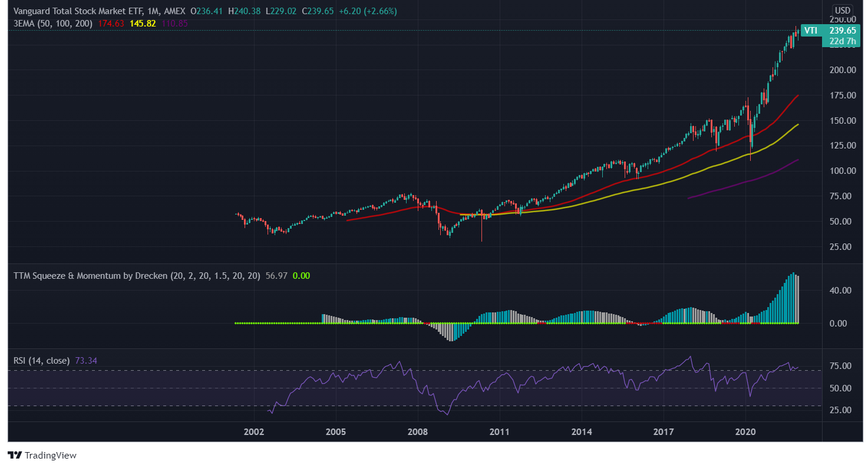This screenshot has width=868, height=468.
Task: Select the RSI (14, close) indicator legend
Action: coord(42,360)
